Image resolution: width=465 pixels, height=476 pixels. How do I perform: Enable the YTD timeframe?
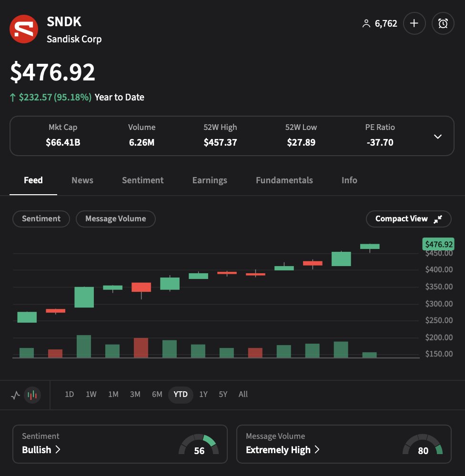pyautogui.click(x=180, y=395)
